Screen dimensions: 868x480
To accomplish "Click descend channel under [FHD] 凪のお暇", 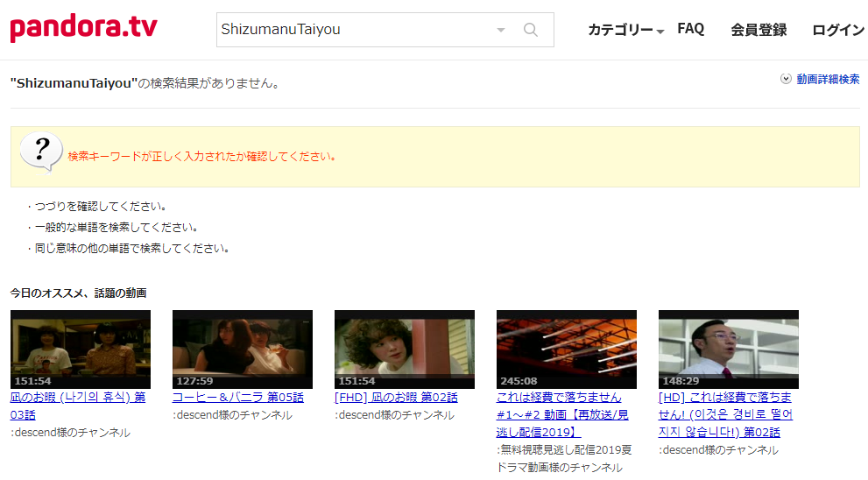I will [394, 415].
